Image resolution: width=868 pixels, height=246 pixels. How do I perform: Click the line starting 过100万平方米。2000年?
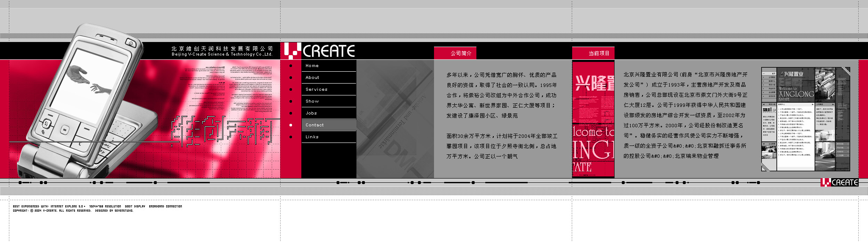tap(684, 126)
